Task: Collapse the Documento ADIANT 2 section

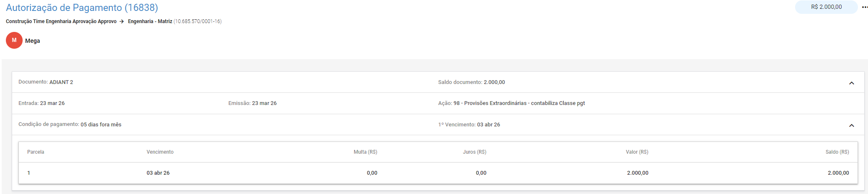Action: point(851,83)
